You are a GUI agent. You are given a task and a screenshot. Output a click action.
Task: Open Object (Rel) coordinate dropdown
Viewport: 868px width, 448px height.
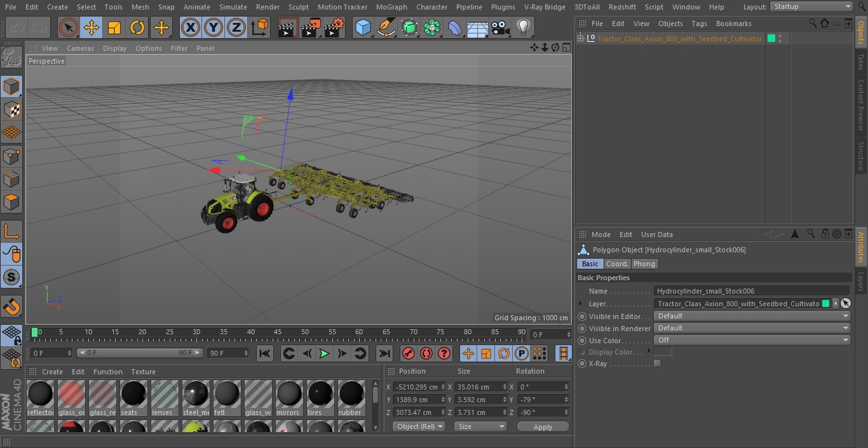point(419,426)
